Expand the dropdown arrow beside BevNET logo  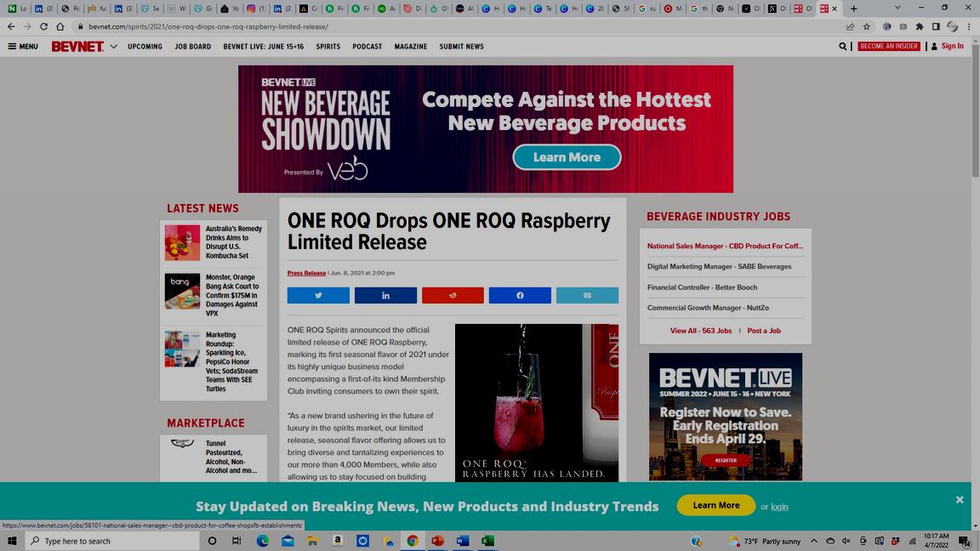click(x=113, y=46)
